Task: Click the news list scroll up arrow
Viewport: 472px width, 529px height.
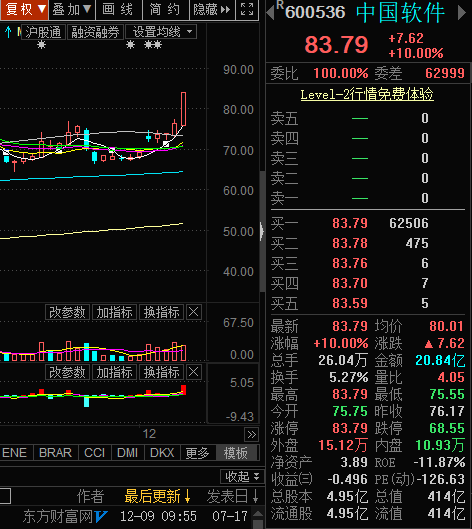Action: [x=258, y=515]
